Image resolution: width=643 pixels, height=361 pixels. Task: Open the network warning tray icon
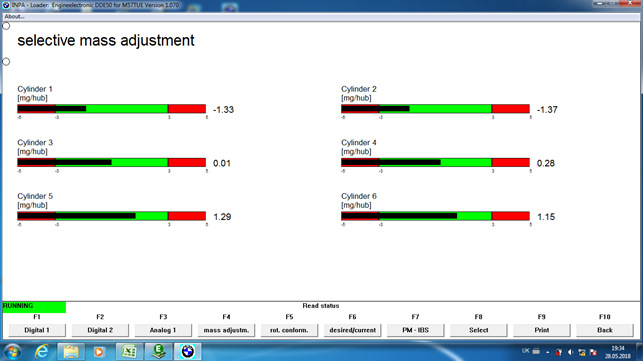581,352
